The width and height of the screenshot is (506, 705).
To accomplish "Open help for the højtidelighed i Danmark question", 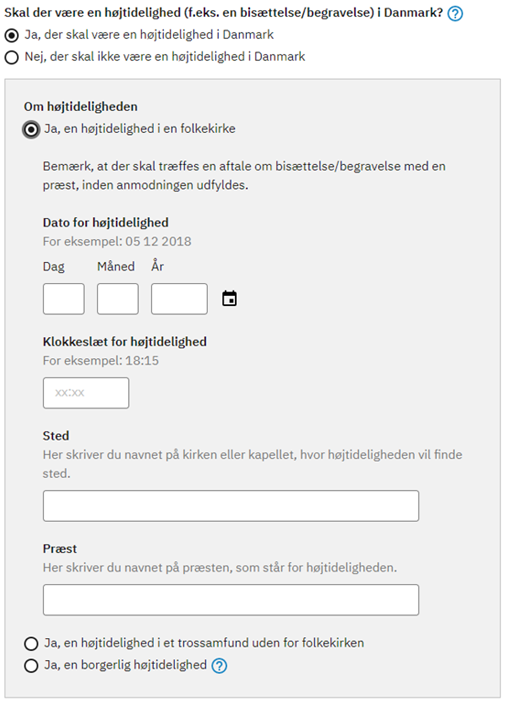I will tap(455, 14).
